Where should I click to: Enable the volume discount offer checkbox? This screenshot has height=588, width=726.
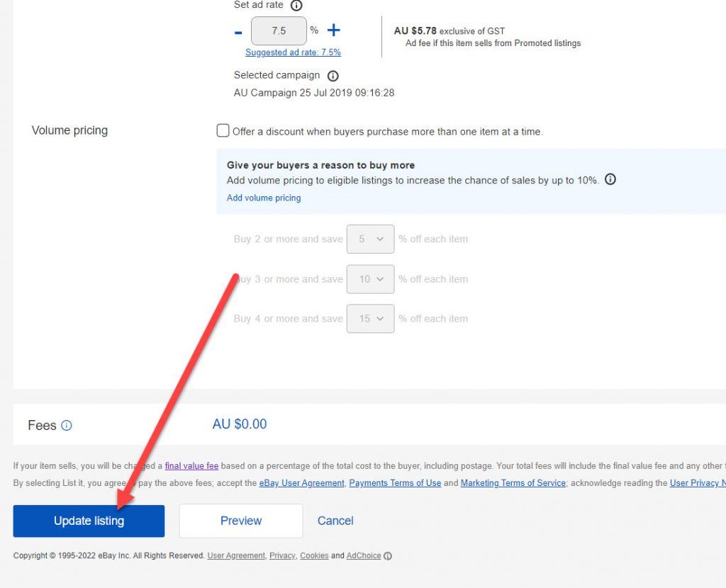[223, 130]
